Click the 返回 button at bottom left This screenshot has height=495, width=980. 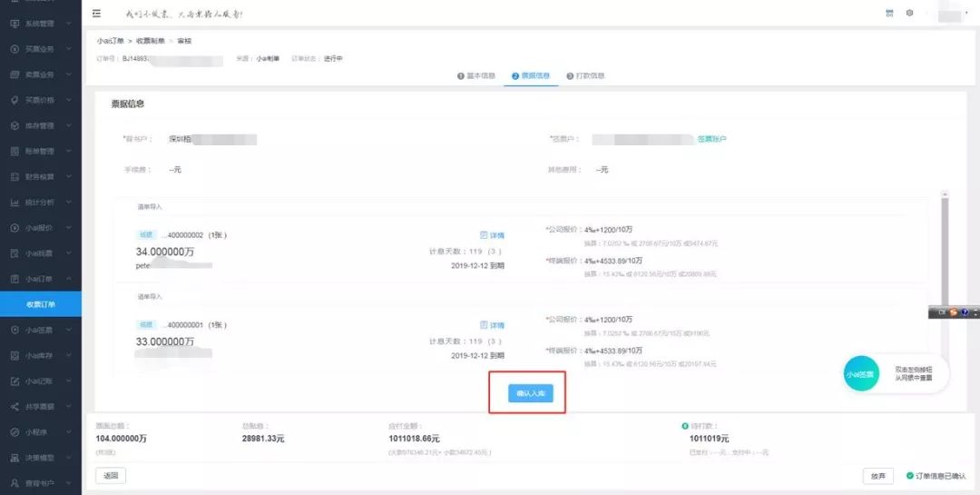111,476
